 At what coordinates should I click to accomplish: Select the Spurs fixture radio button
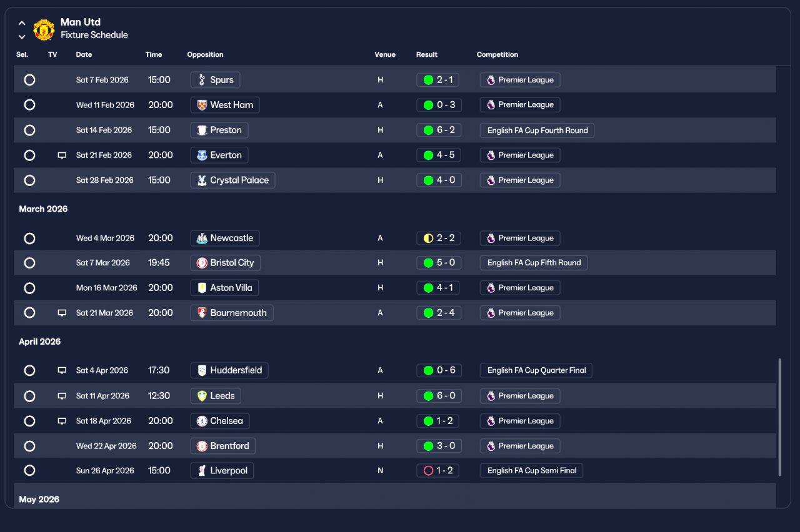pyautogui.click(x=29, y=80)
